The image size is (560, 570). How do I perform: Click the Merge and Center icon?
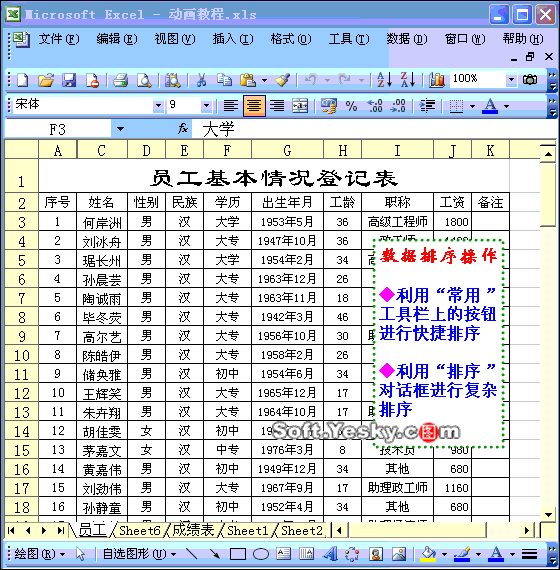click(300, 106)
